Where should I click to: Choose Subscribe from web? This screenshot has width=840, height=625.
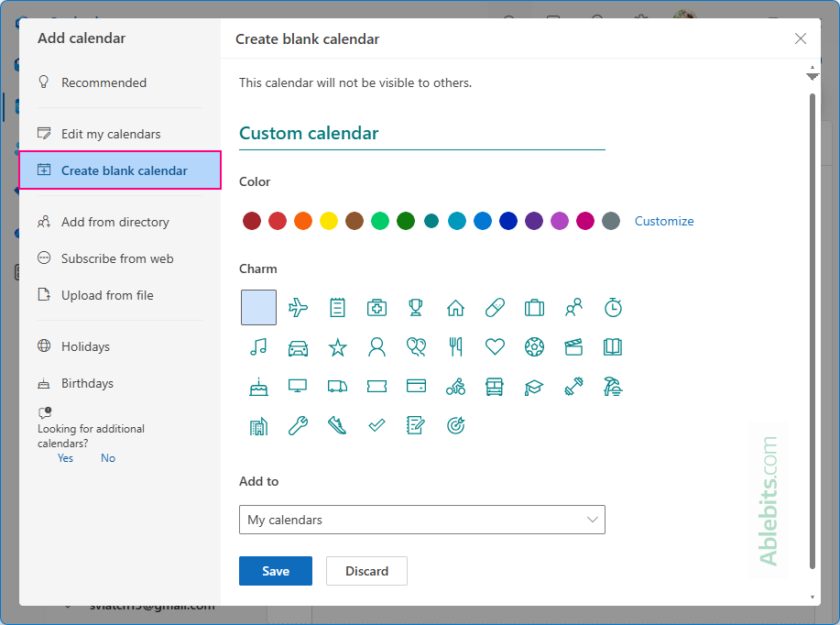[x=119, y=258]
